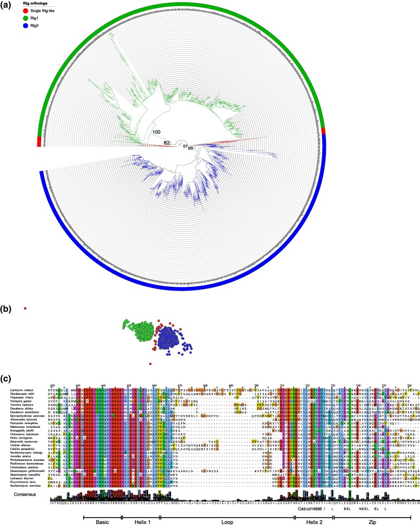Image resolution: width=420 pixels, height=525 pixels.
Task: Click the Loop domain label
Action: pyautogui.click(x=227, y=522)
